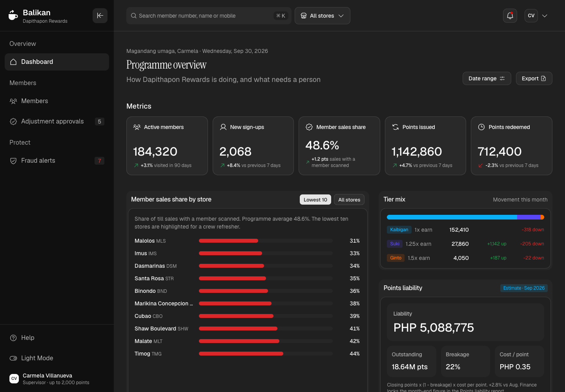Click the New sign-ups upward trend arrow

(x=222, y=165)
